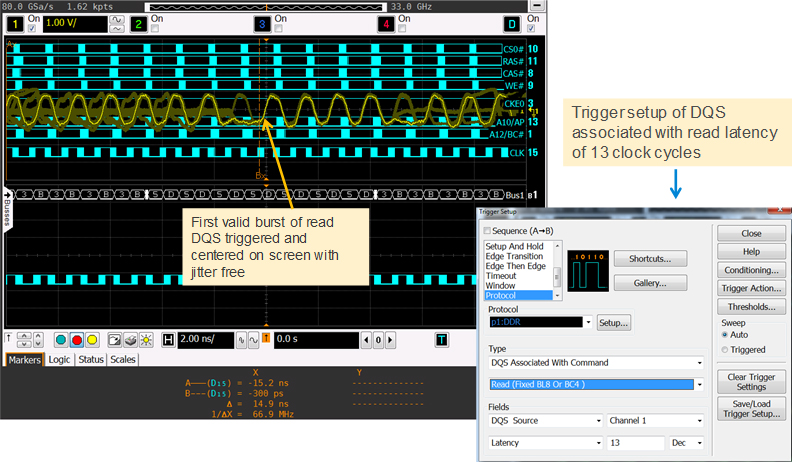Click the red circle toolbar button

(75, 340)
